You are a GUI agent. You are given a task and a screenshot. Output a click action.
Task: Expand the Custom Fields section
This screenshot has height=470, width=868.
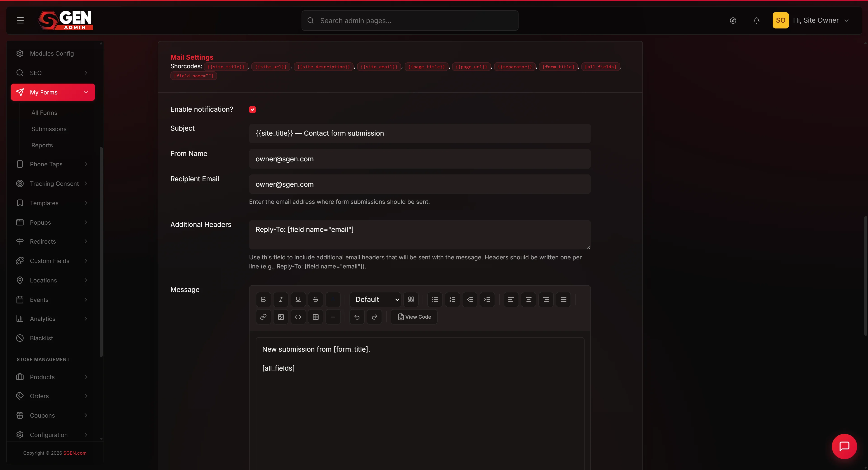(x=53, y=261)
